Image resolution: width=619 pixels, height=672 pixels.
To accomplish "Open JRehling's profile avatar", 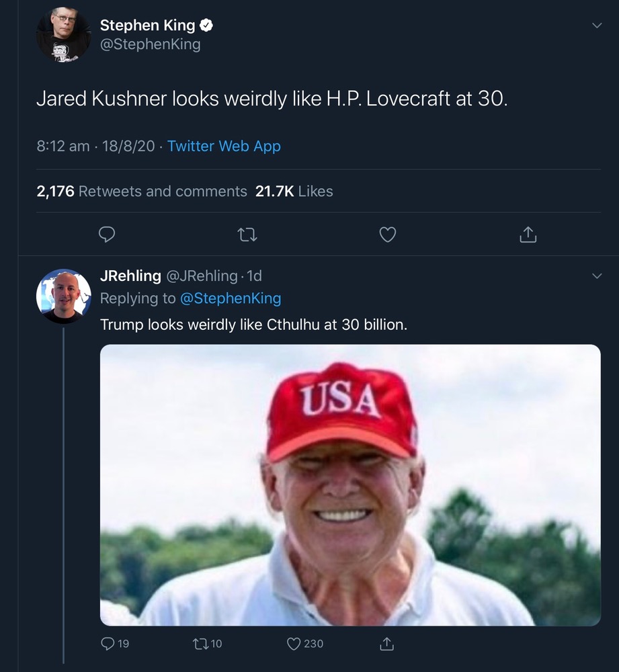I will 63,296.
